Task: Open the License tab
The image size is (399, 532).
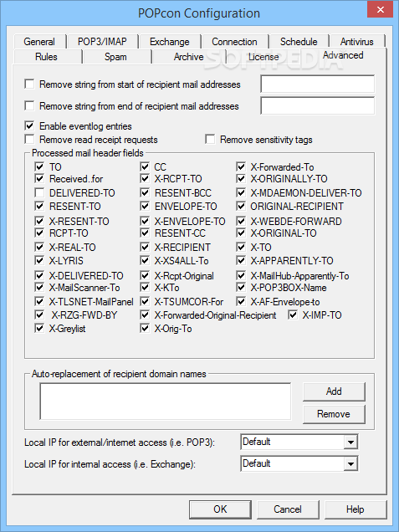Action: (x=263, y=57)
